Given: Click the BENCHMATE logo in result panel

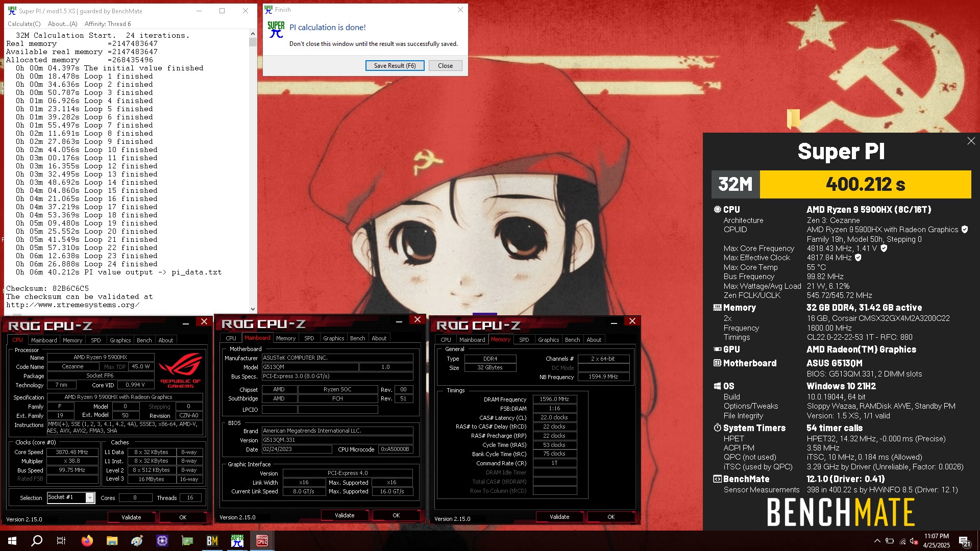Looking at the screenshot, I should 841,512.
